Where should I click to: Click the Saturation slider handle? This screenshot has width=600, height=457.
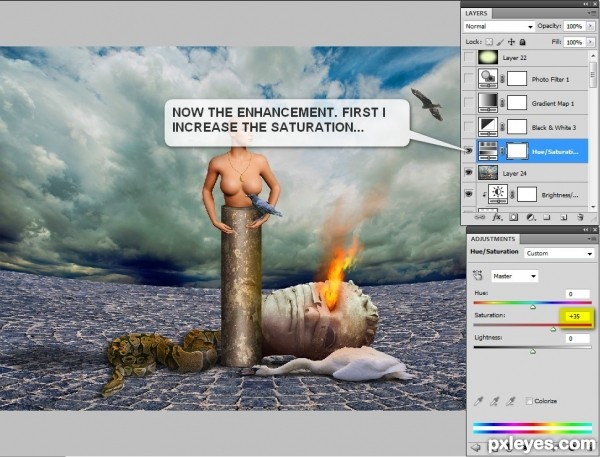coord(553,329)
